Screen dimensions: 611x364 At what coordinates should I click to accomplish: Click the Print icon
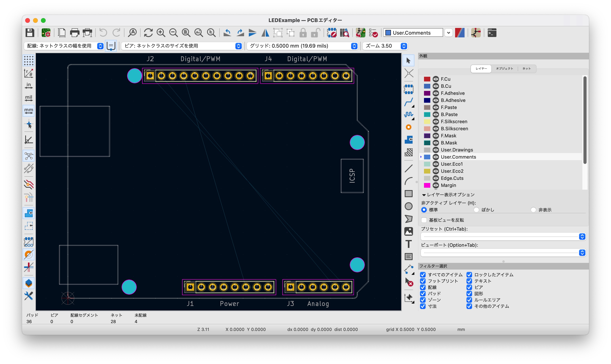click(75, 33)
